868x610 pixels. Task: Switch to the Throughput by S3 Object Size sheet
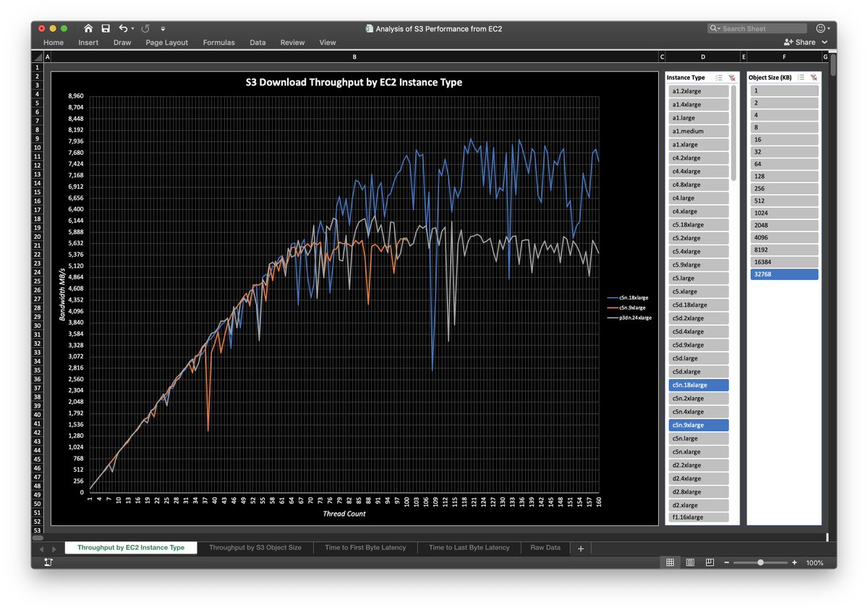point(255,548)
